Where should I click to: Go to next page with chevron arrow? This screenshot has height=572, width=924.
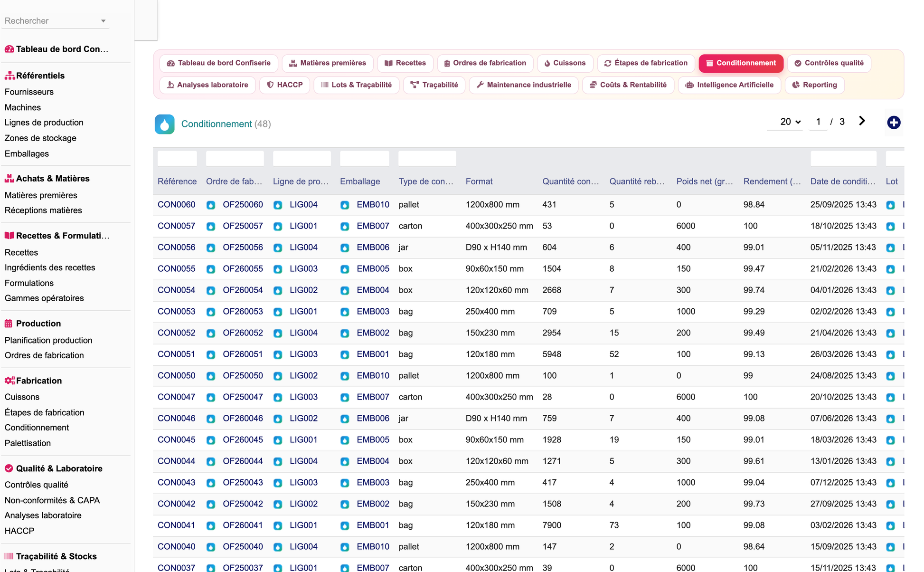[x=862, y=121]
